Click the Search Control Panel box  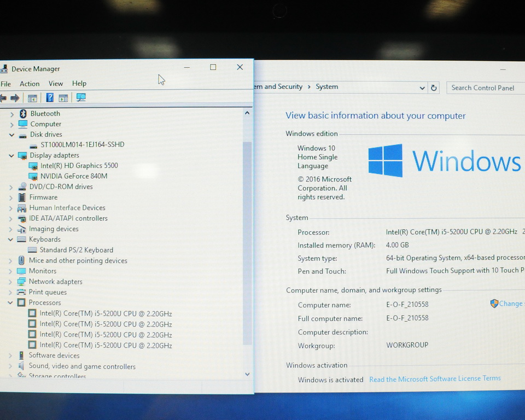tap(486, 88)
